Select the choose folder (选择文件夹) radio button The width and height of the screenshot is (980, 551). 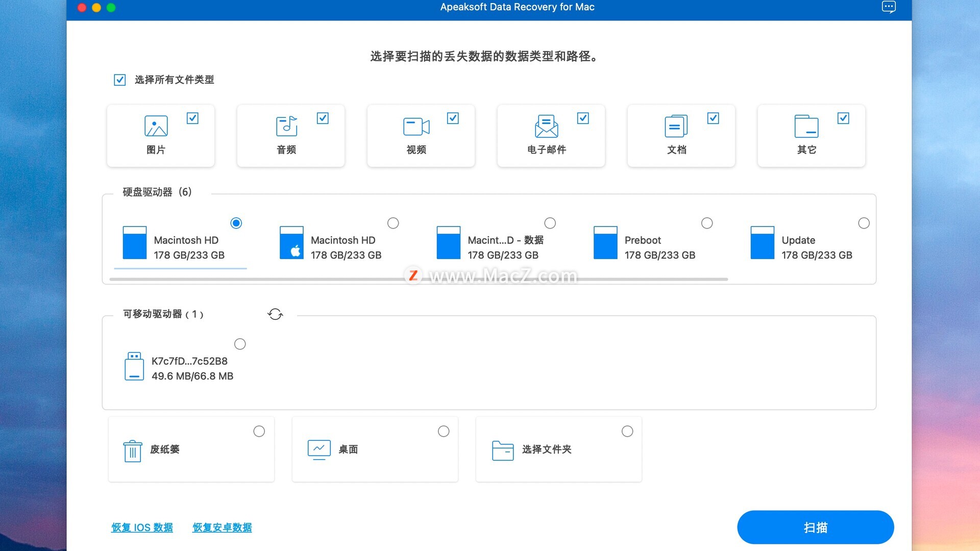pos(627,432)
